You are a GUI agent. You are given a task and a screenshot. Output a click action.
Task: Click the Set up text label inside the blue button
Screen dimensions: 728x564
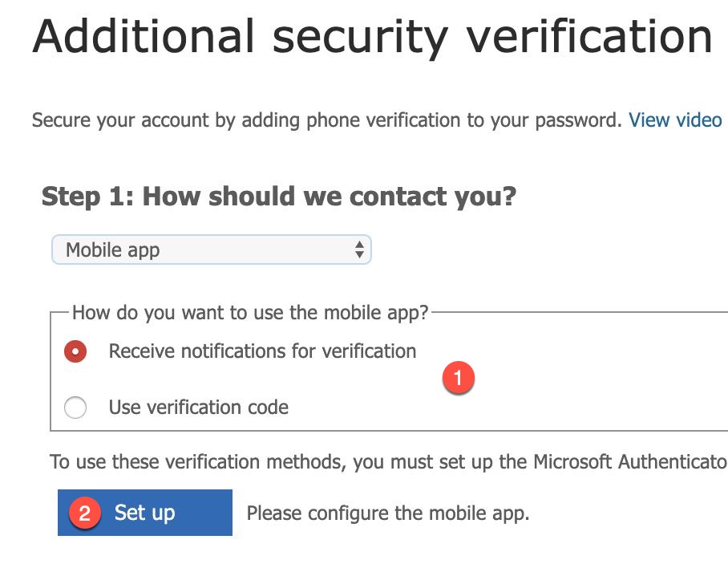click(144, 513)
